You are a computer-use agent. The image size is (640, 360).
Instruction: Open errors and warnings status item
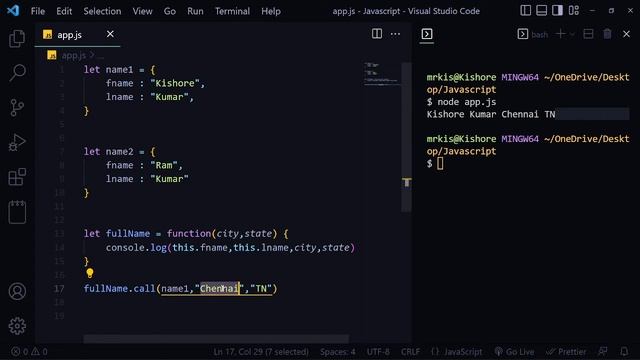tap(29, 351)
